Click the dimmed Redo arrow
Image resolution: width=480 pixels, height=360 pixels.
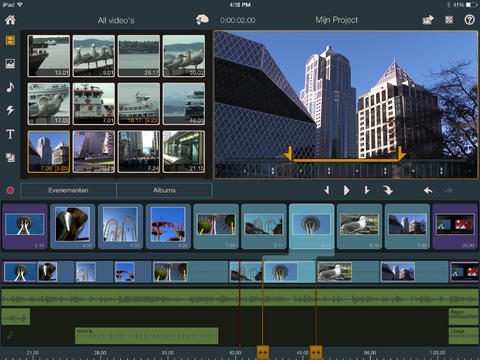[x=449, y=190]
